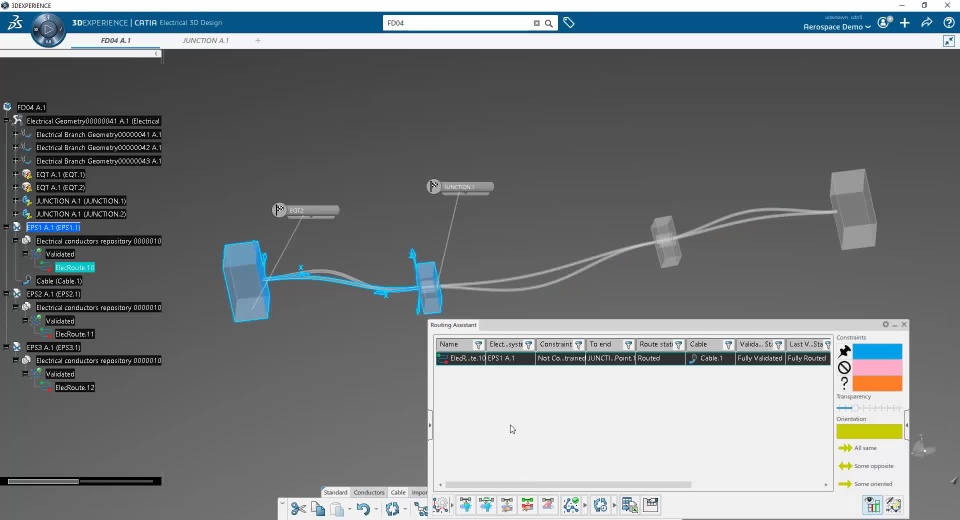Select the FD04 A.1 tab
The image size is (960, 520).
[x=116, y=40]
